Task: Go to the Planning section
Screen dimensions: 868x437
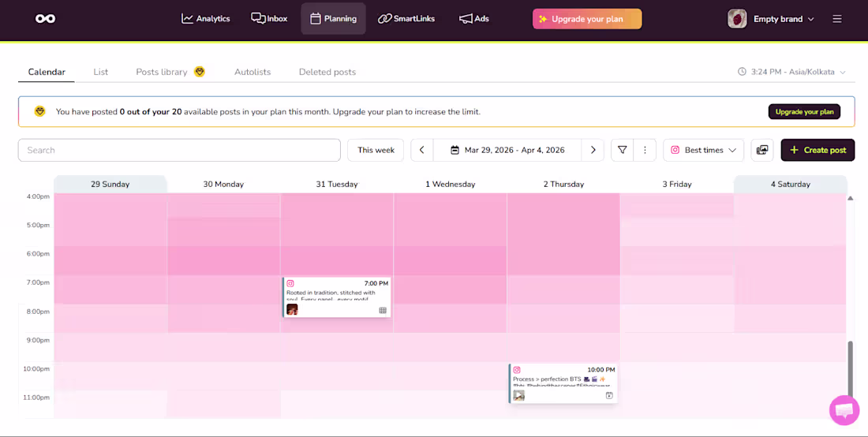Action: click(x=333, y=19)
